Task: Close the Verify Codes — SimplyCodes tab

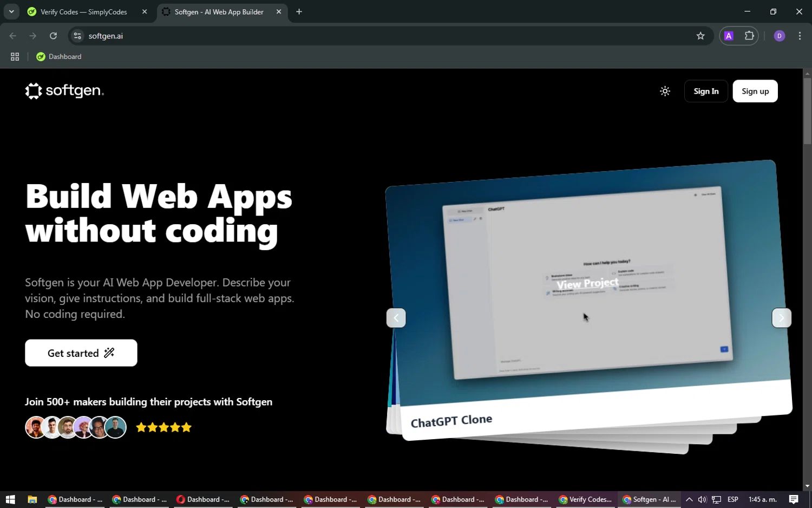Action: pyautogui.click(x=145, y=11)
